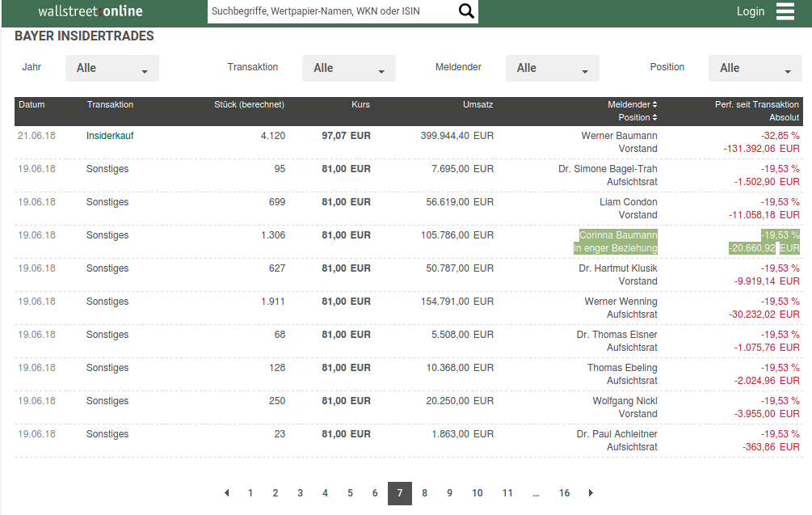Viewport: 812px width, 515px height.
Task: Click Werner Baumann name
Action: (619, 136)
